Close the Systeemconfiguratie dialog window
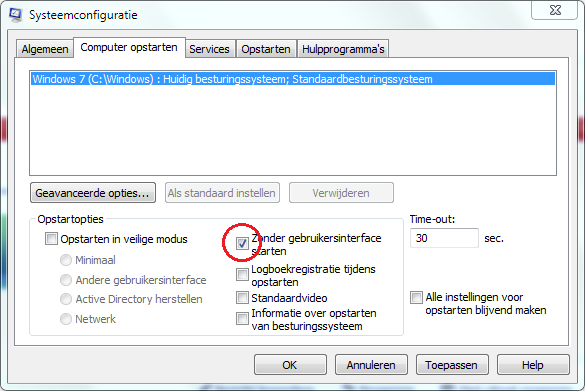 pos(555,10)
